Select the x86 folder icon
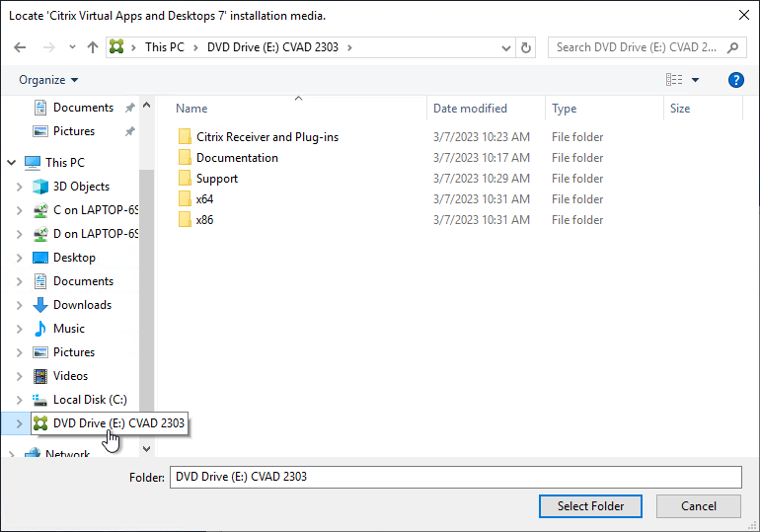This screenshot has width=760, height=532. (185, 220)
